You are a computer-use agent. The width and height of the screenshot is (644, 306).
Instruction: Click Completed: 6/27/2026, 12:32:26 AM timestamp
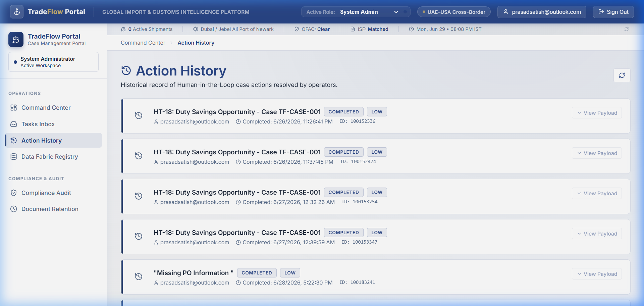[288, 202]
